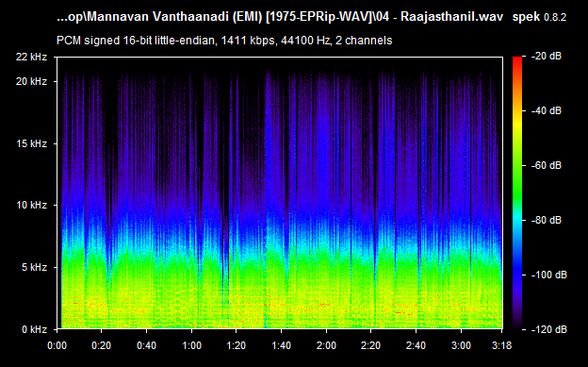Image resolution: width=588 pixels, height=367 pixels.
Task: Click the 15 kHz frequency label
Action: pyautogui.click(x=31, y=143)
